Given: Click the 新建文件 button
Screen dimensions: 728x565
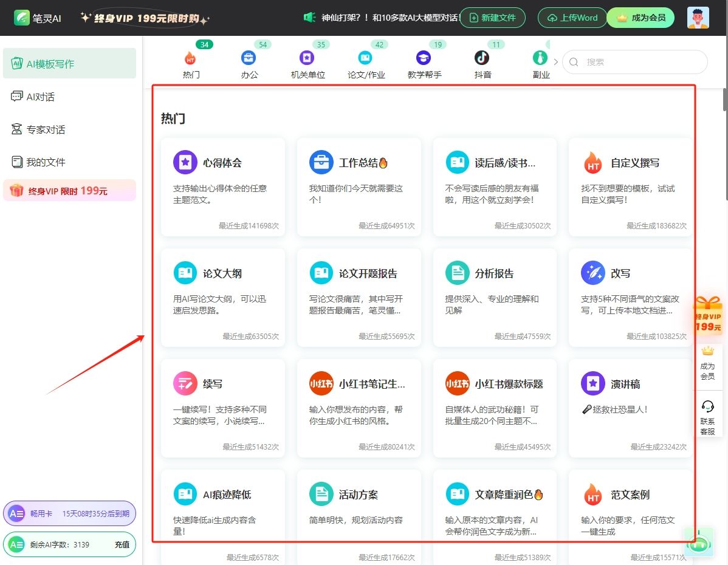Looking at the screenshot, I should (x=493, y=18).
